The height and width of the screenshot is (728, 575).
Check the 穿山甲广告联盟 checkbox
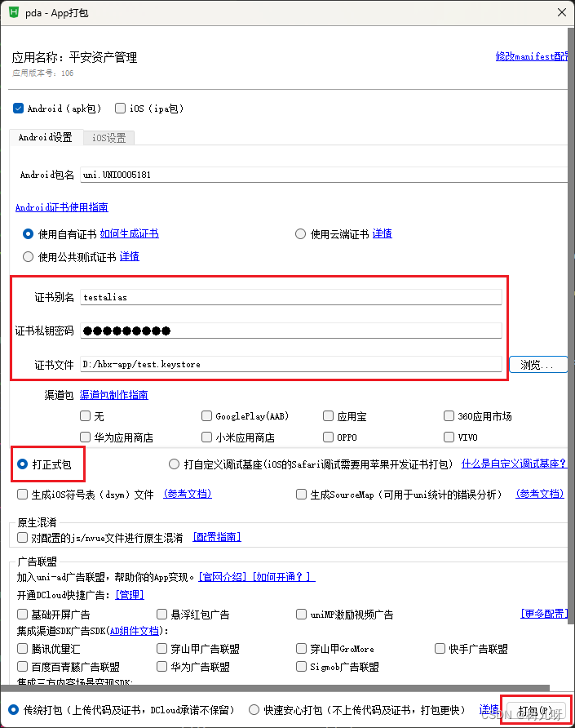click(x=162, y=648)
